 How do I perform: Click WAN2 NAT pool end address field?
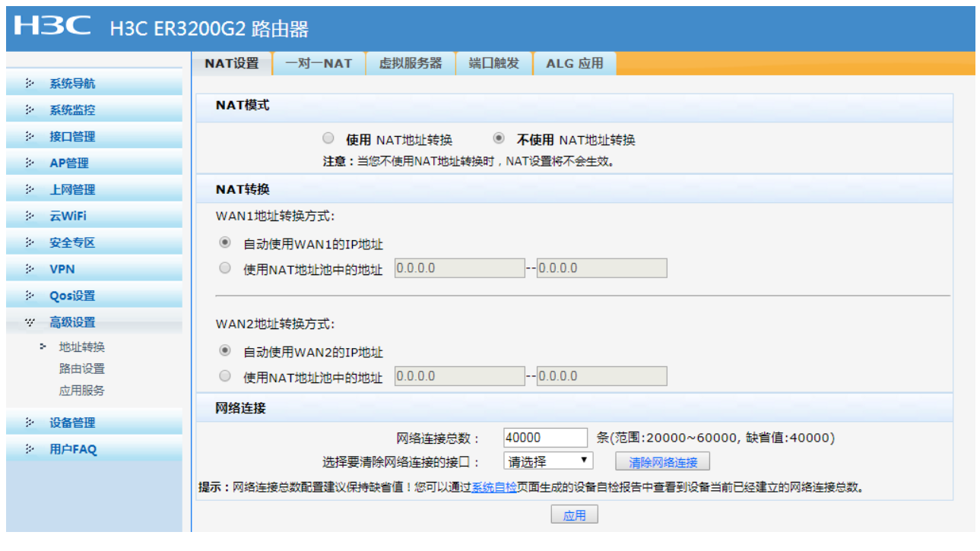tap(602, 376)
